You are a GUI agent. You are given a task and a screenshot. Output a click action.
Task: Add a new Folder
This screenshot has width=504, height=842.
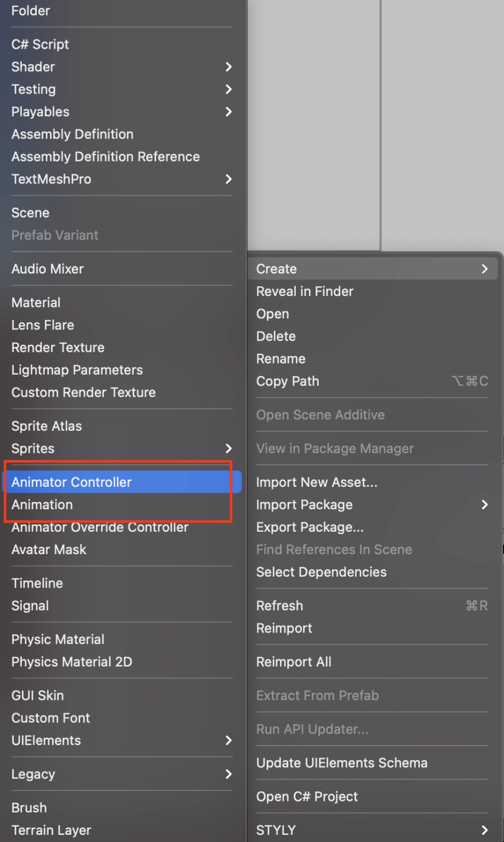click(31, 11)
